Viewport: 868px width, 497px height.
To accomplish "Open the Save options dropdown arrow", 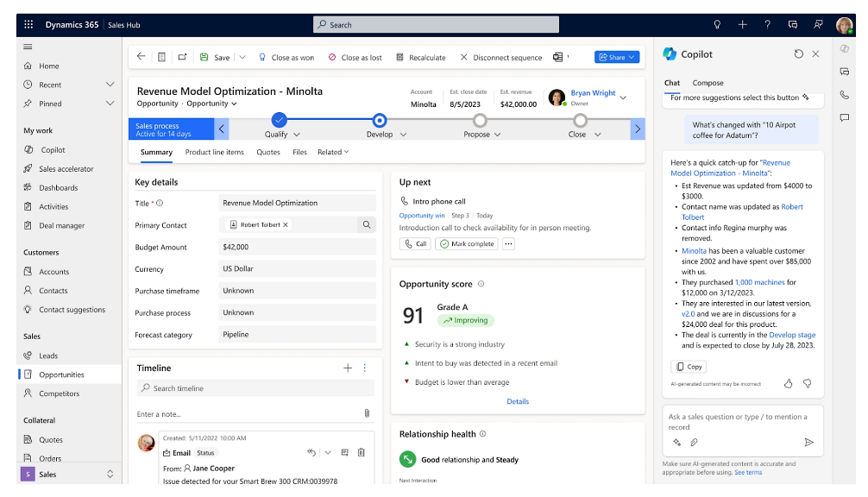I will [x=242, y=57].
